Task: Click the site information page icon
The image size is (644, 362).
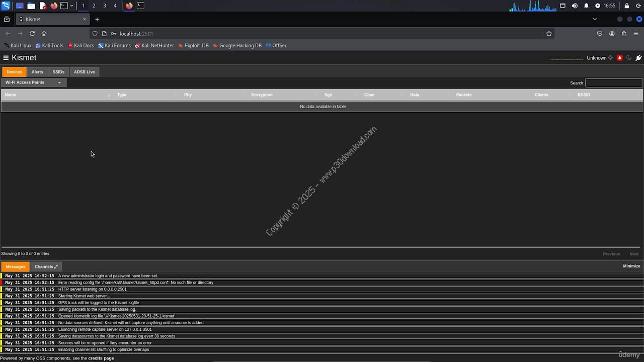Action: pos(104,34)
